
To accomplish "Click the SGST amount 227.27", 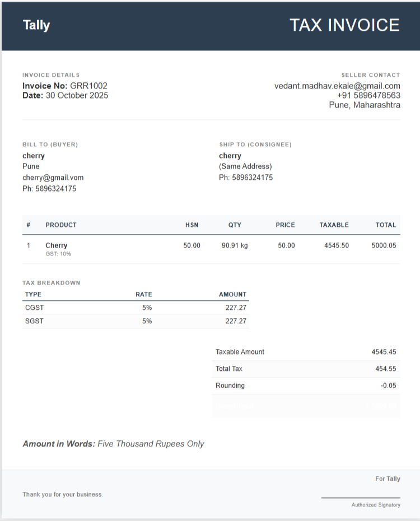I will [236, 321].
